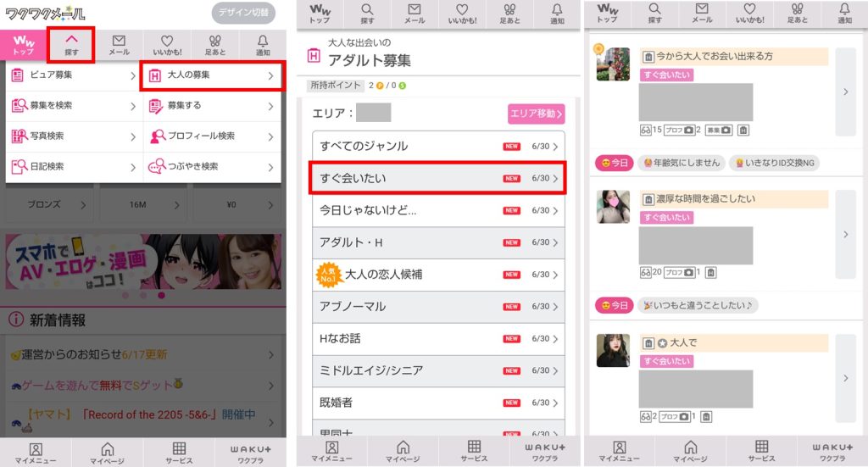The height and width of the screenshot is (467, 868).
Task: Open サービス grid icon in right bottom bar
Action: [761, 451]
